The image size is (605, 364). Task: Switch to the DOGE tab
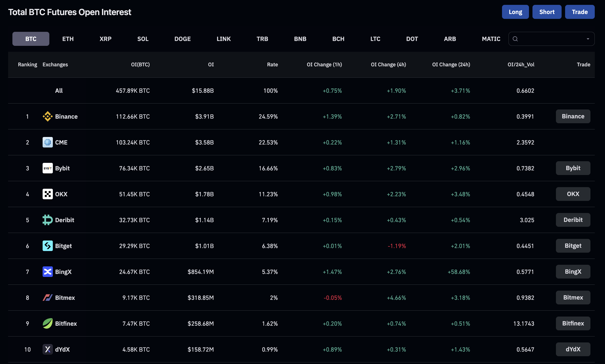click(x=183, y=39)
